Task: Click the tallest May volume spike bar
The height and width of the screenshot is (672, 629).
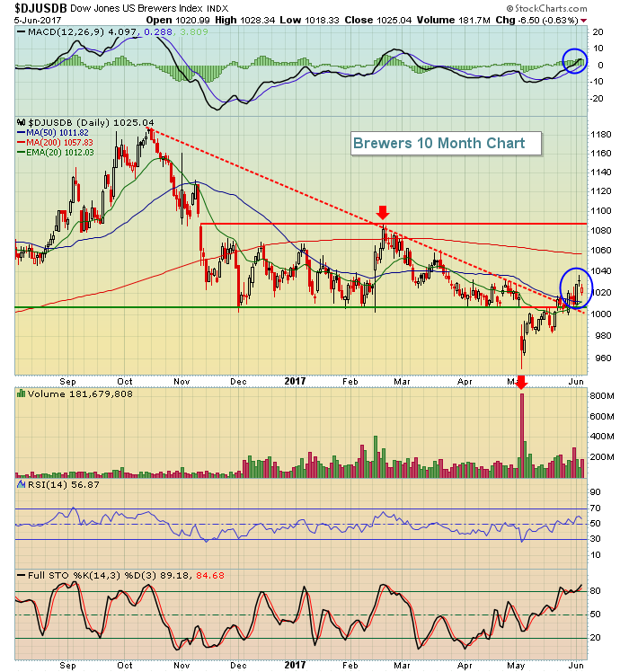Action: point(522,436)
